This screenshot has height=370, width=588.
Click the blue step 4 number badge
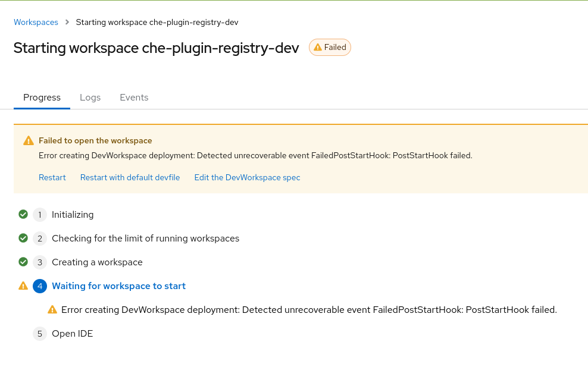pos(40,286)
